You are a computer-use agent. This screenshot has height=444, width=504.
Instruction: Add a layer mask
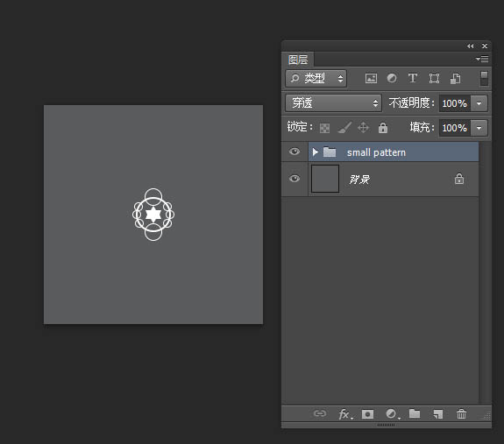(367, 414)
